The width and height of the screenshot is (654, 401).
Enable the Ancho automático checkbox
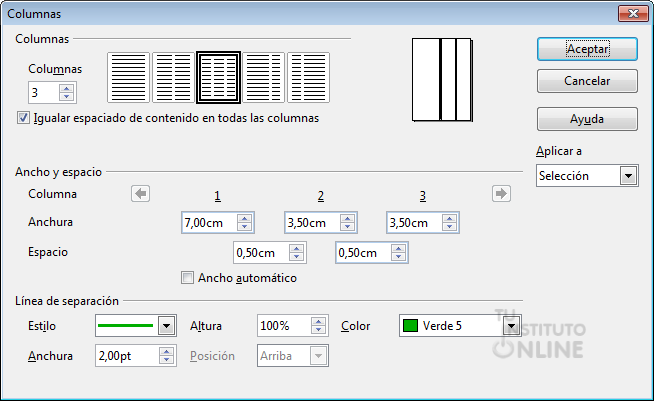[187, 278]
